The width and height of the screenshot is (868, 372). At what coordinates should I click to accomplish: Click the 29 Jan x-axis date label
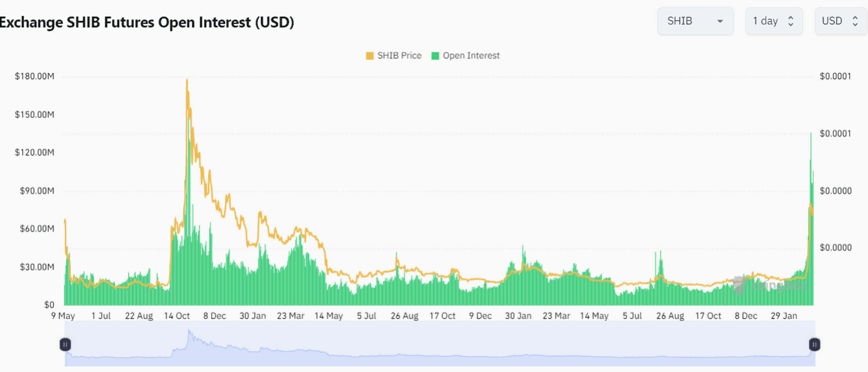pos(784,316)
